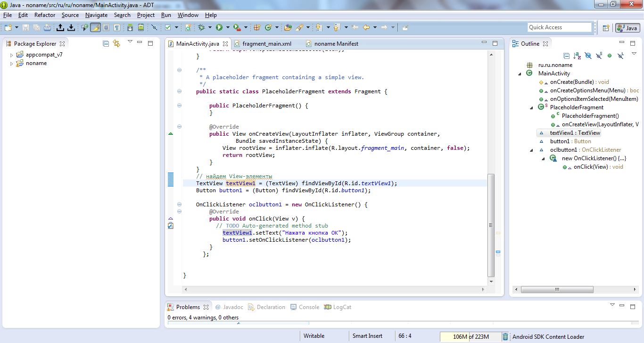Open the Android Virtual Device Manager icon
The height and width of the screenshot is (343, 644).
140,27
